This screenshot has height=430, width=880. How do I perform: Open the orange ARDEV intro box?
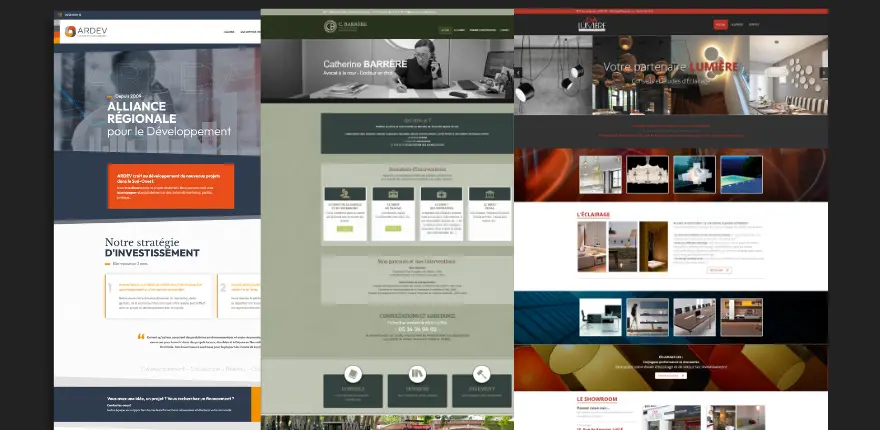point(171,186)
